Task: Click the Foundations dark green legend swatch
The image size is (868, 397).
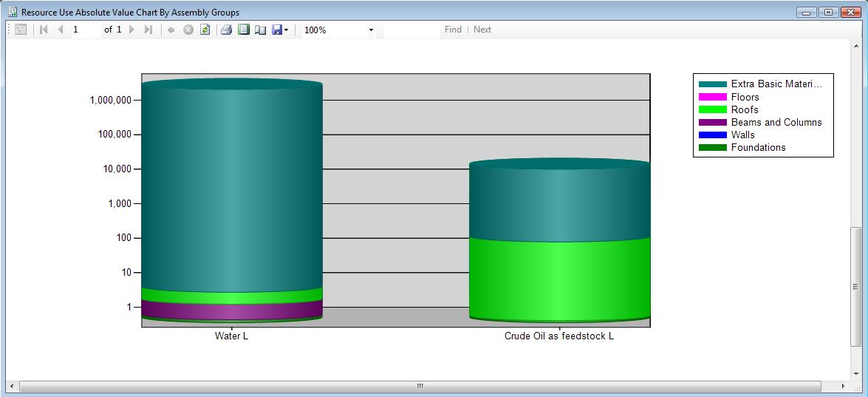Action: pos(712,148)
